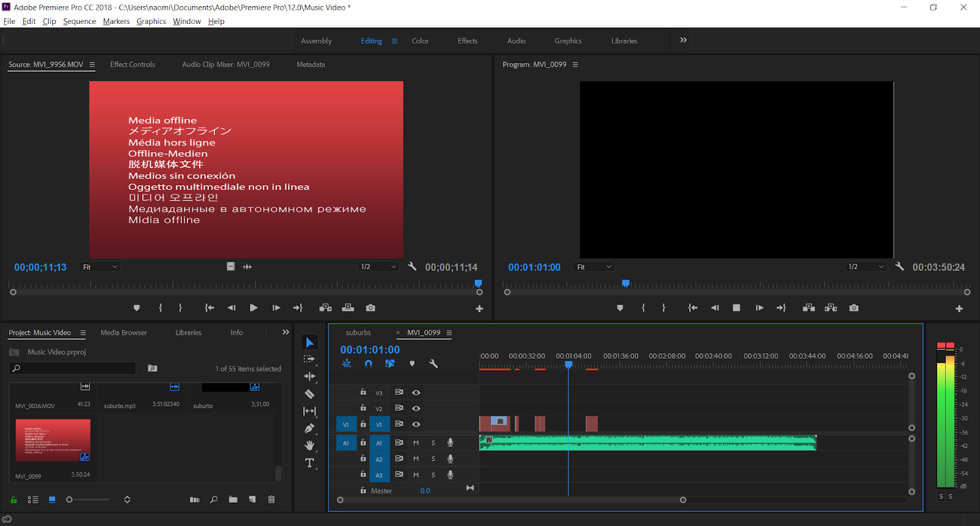
Task: Select the Razor tool in the tools panel
Action: pyautogui.click(x=309, y=394)
